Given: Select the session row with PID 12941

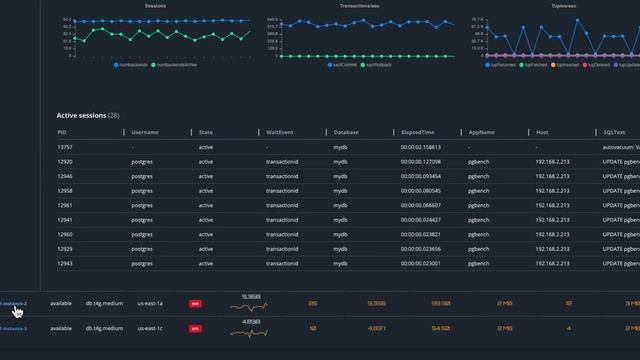Looking at the screenshot, I should [x=348, y=220].
